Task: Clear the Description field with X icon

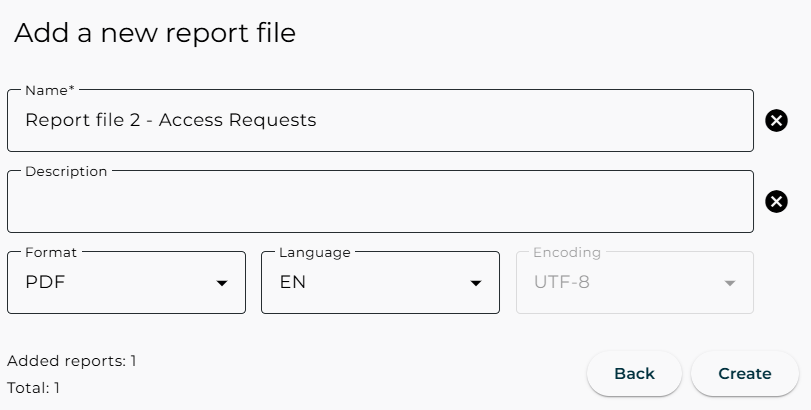Action: tap(776, 202)
